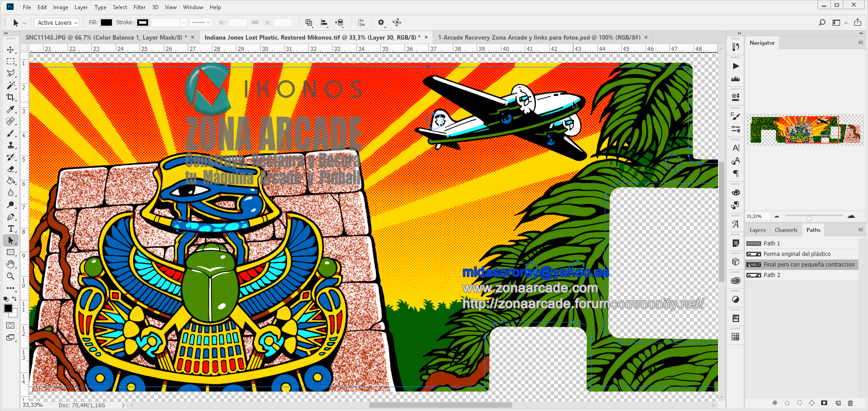Screen dimensions: 868x411
Task: Open the gear settings in options bar
Action: click(x=381, y=22)
